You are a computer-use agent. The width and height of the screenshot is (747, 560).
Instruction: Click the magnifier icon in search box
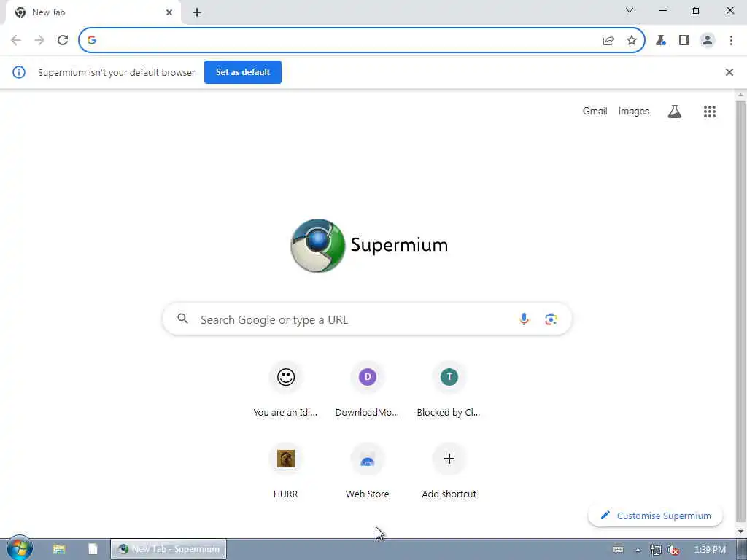tap(183, 319)
